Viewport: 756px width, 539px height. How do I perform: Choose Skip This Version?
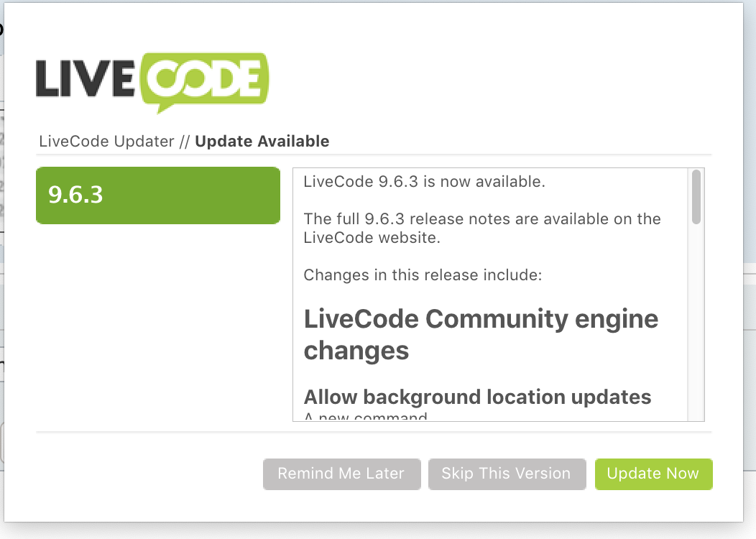[x=507, y=474]
